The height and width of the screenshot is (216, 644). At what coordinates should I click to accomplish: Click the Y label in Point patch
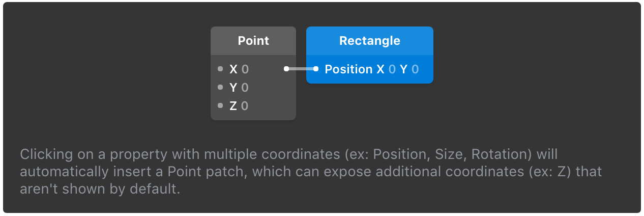pos(233,88)
